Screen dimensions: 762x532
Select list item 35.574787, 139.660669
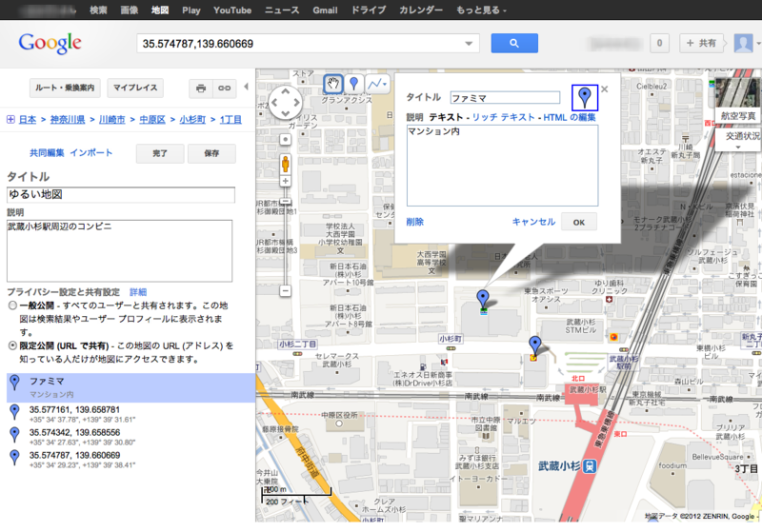click(x=74, y=455)
